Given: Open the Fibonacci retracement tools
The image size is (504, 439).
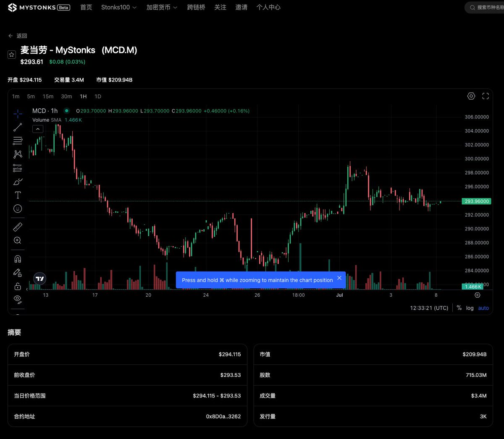Looking at the screenshot, I should tap(18, 141).
